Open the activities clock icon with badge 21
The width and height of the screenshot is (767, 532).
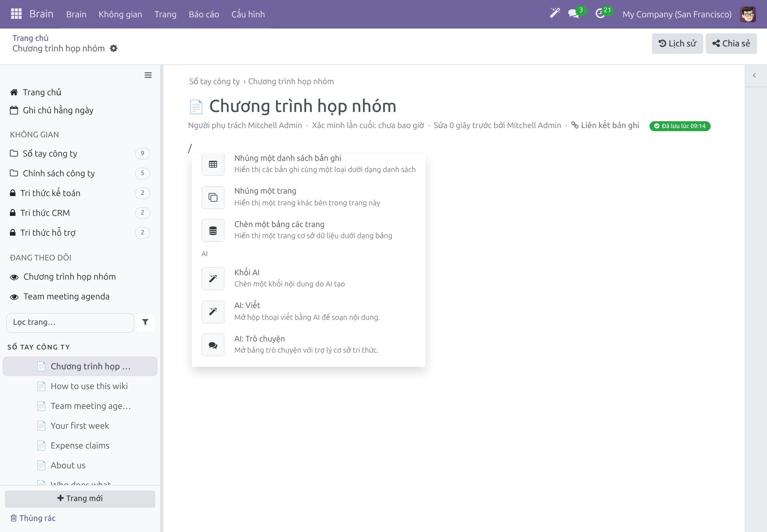[x=600, y=14]
